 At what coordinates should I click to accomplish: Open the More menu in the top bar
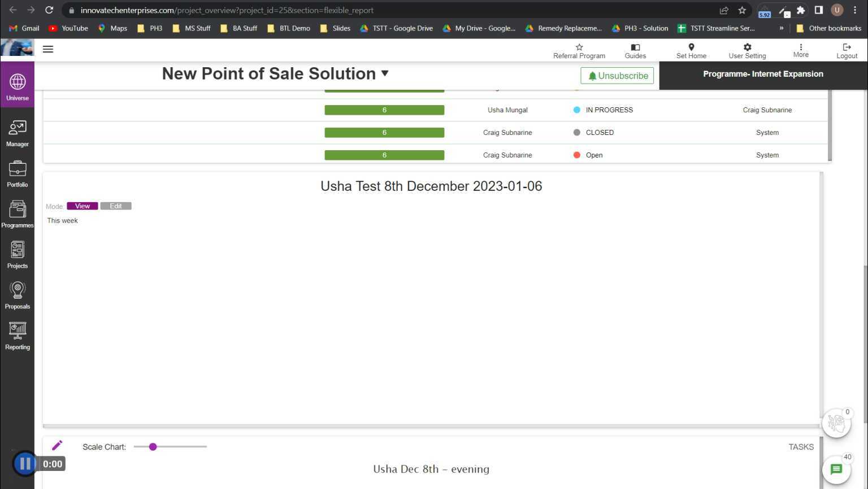click(x=801, y=51)
